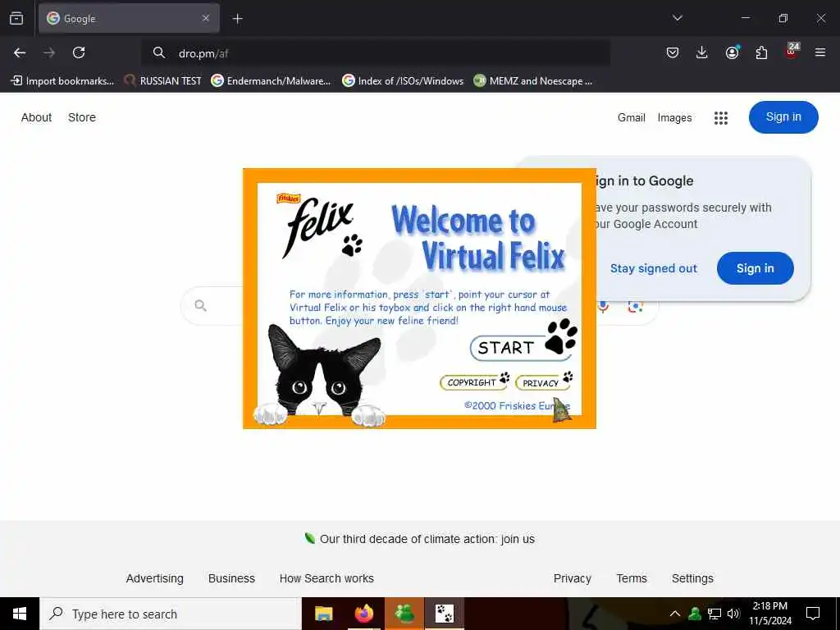Click the Type here to search box
Viewport: 840px width, 630px height.
(x=171, y=614)
